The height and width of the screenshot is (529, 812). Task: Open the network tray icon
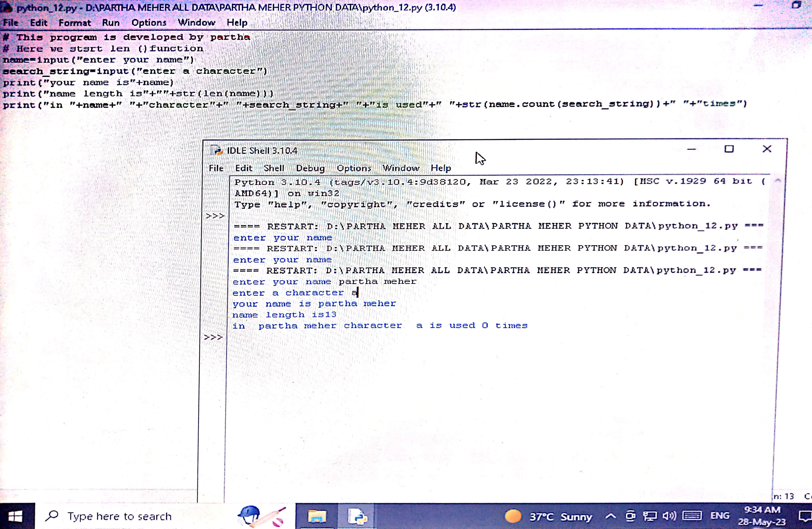(x=650, y=516)
